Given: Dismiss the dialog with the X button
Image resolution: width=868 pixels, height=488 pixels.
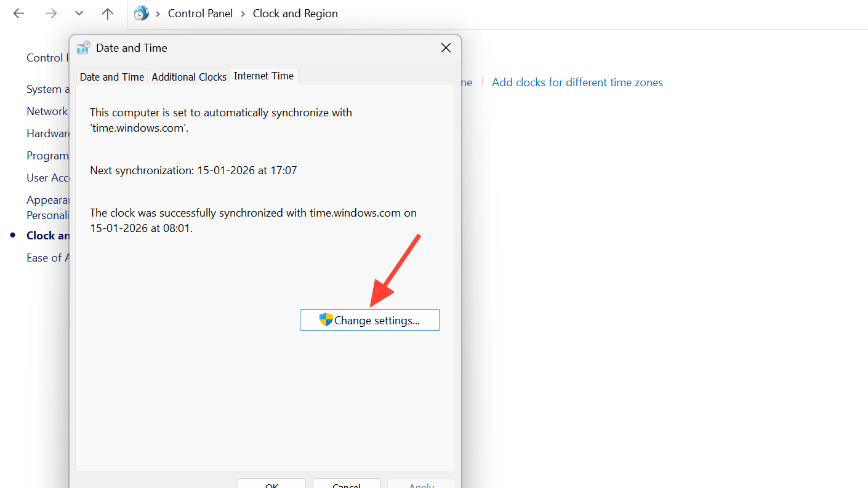Looking at the screenshot, I should (x=446, y=47).
